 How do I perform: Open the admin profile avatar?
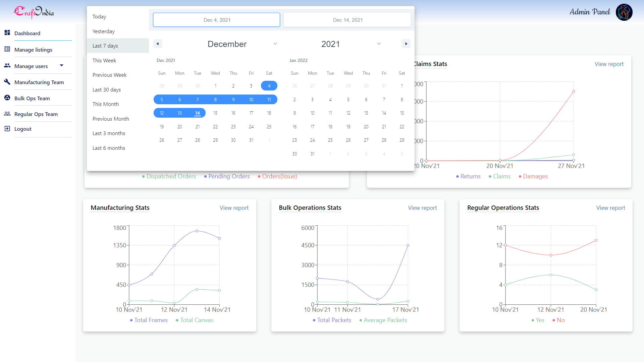click(x=624, y=12)
